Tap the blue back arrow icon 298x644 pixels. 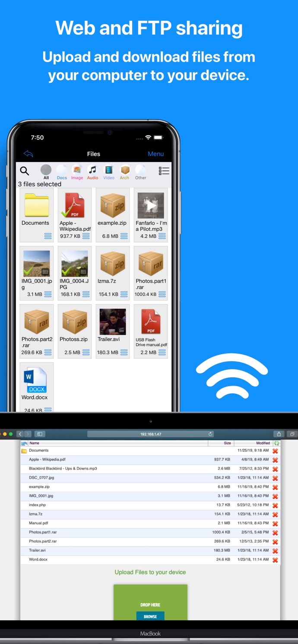[29, 154]
